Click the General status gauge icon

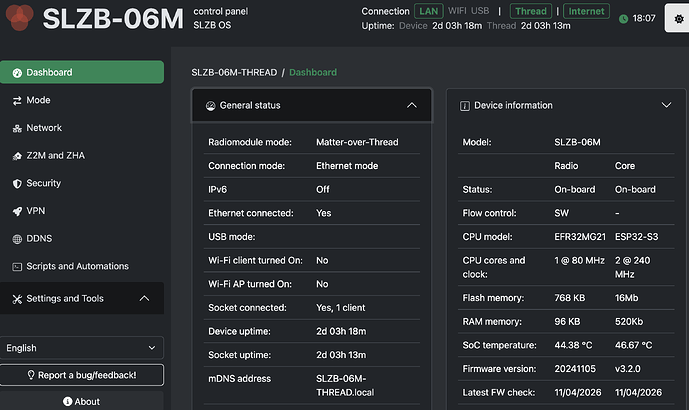click(210, 106)
